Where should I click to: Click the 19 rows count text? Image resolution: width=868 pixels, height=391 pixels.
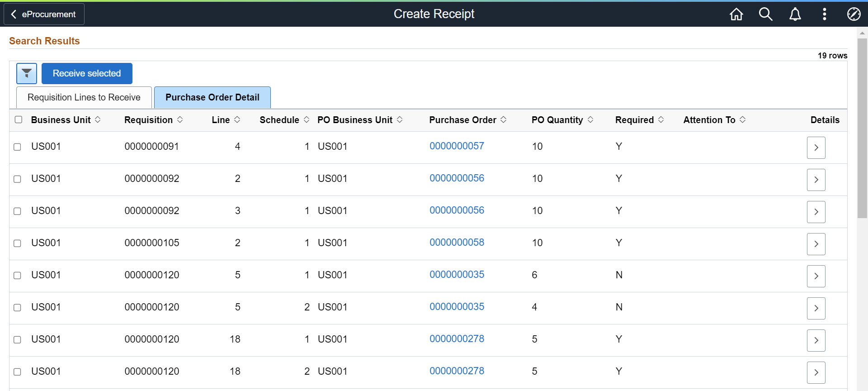point(832,55)
